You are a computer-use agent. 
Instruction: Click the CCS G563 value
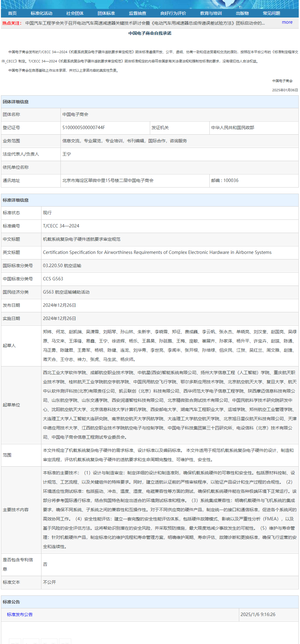[x=53, y=279]
